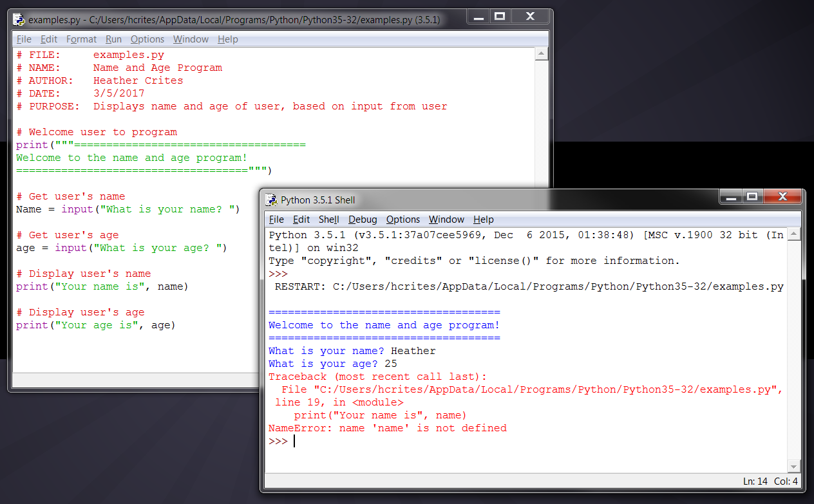Click 'Traceback (most recent call last)' line
814x504 pixels.
[378, 377]
